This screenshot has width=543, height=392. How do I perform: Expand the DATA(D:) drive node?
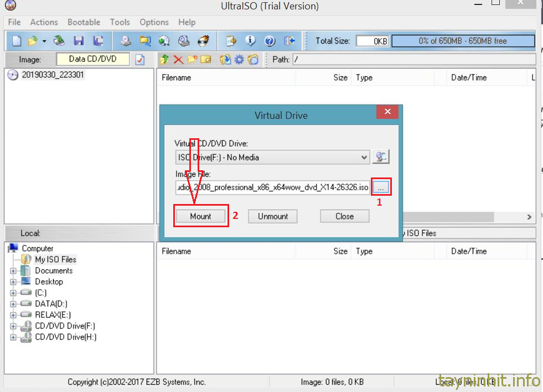(x=13, y=304)
